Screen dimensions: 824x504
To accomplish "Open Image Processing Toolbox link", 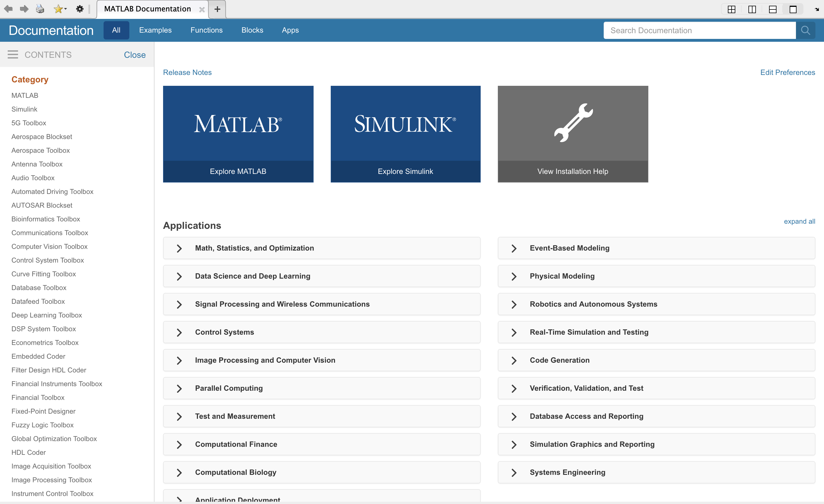I will click(51, 480).
